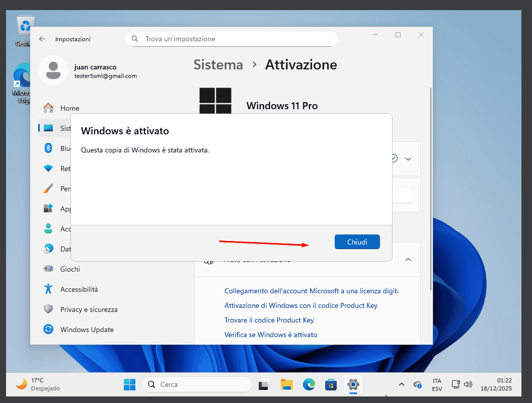The image size is (532, 403).
Task: Show hidden system tray icons
Action: (x=401, y=384)
